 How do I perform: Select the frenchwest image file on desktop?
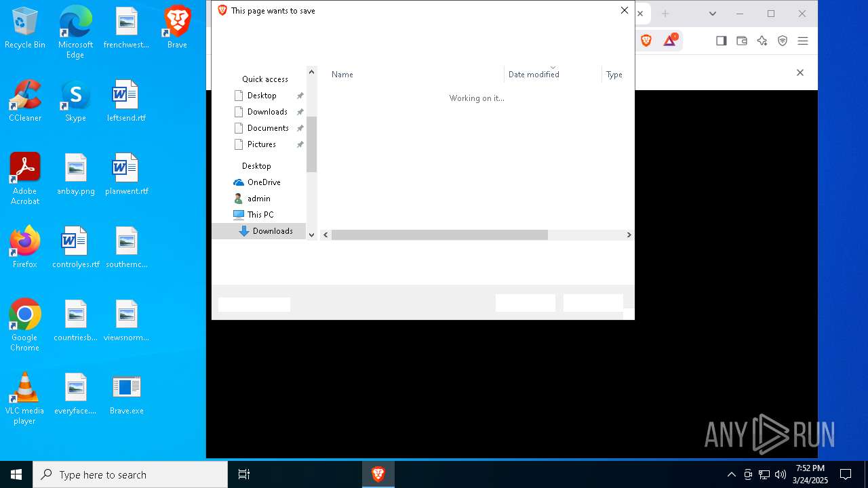(126, 28)
